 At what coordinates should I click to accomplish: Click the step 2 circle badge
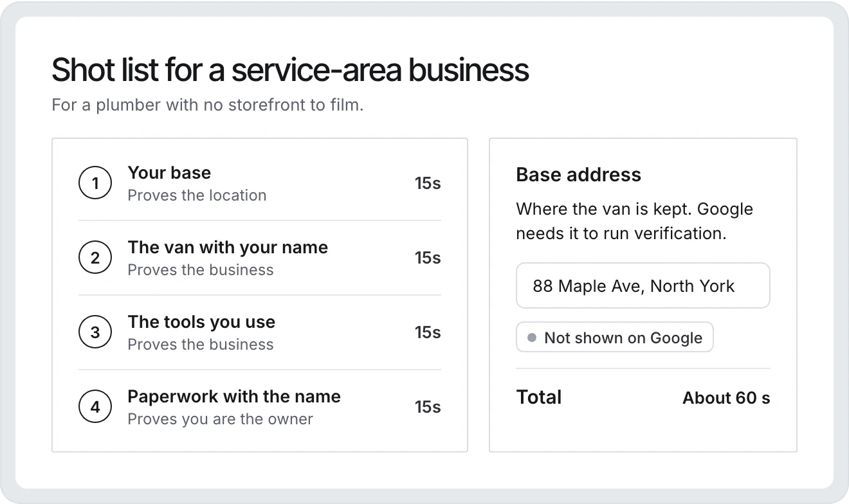pyautogui.click(x=95, y=258)
